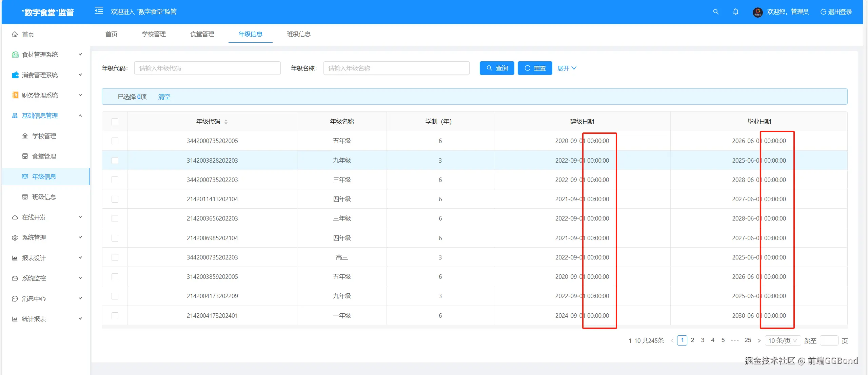Switch to the 班级信息 tab
The image size is (868, 375).
[x=298, y=34]
